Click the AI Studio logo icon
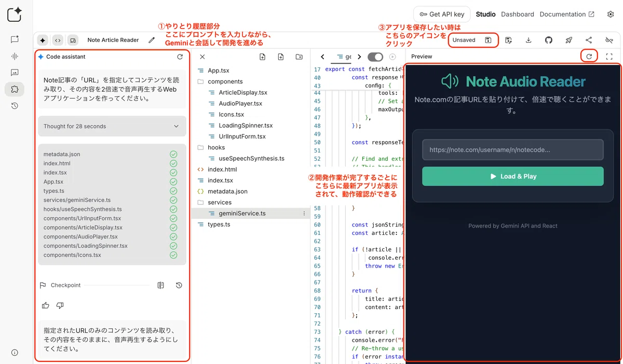Image resolution: width=623 pixels, height=364 pixels. pos(15,14)
